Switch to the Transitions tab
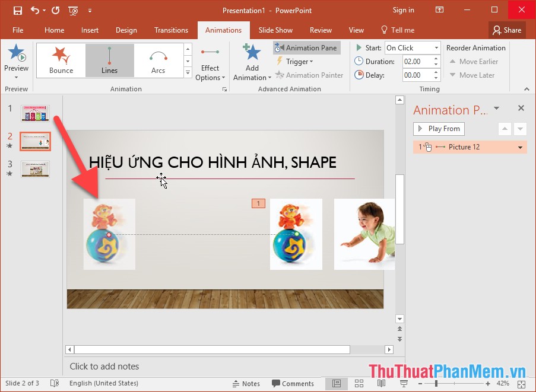This screenshot has width=536, height=392. pyautogui.click(x=171, y=30)
